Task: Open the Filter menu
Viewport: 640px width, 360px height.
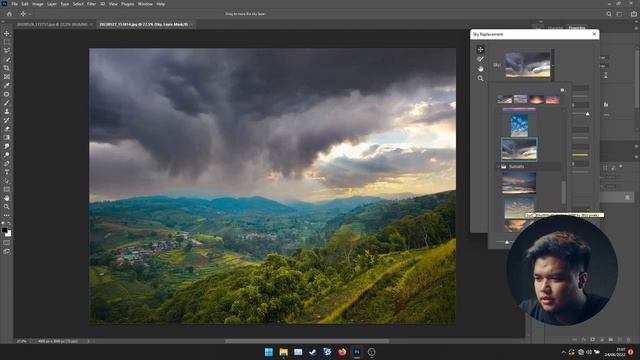Action: click(91, 4)
